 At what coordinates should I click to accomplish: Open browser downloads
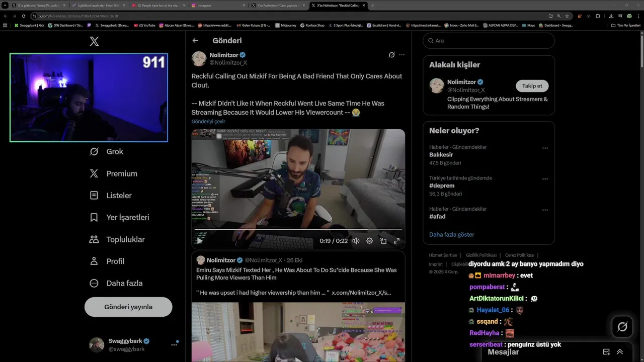tap(611, 16)
